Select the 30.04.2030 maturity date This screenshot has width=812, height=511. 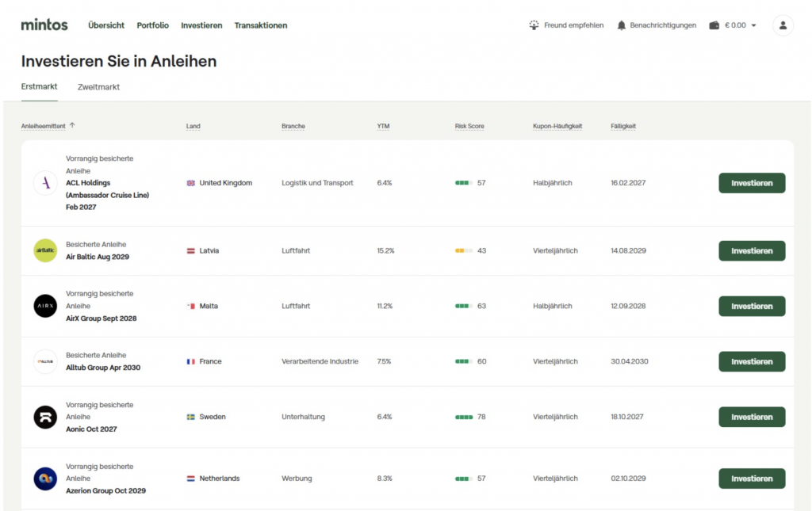(629, 361)
